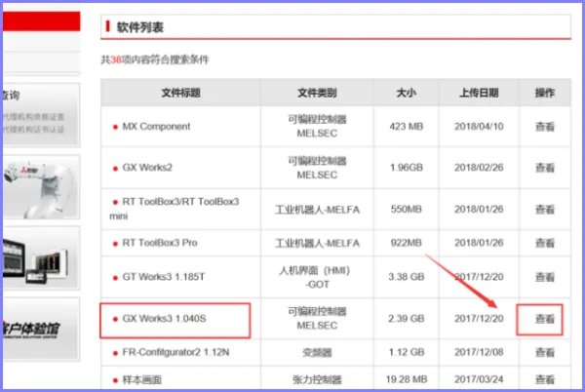Click 查看 for GT Works3 1.185T row
This screenshot has width=585, height=392.
pos(545,277)
